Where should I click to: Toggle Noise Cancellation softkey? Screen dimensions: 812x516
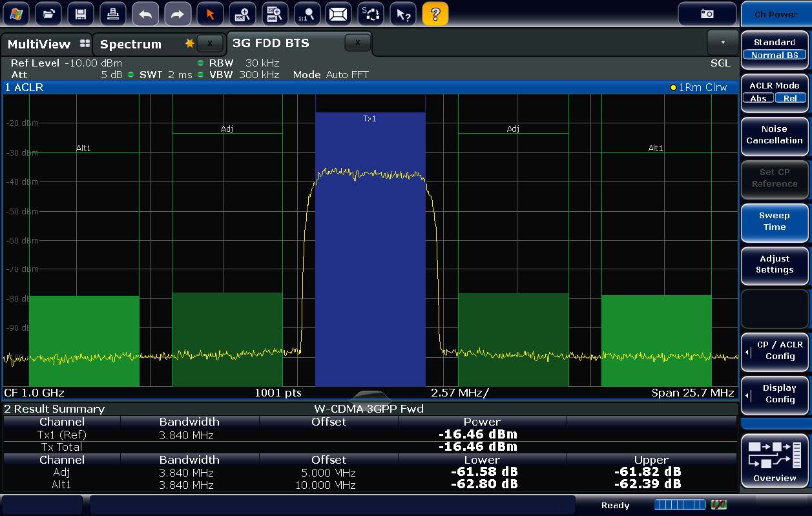(x=774, y=135)
